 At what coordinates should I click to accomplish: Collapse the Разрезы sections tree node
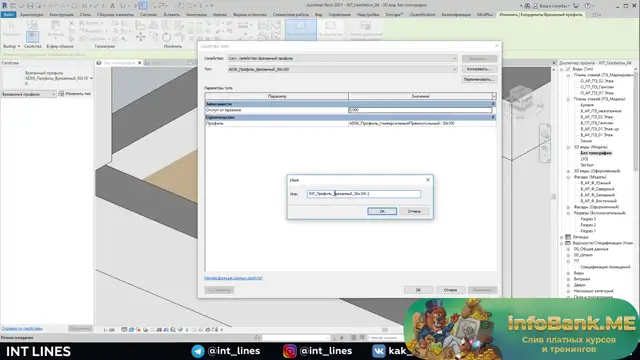click(568, 213)
